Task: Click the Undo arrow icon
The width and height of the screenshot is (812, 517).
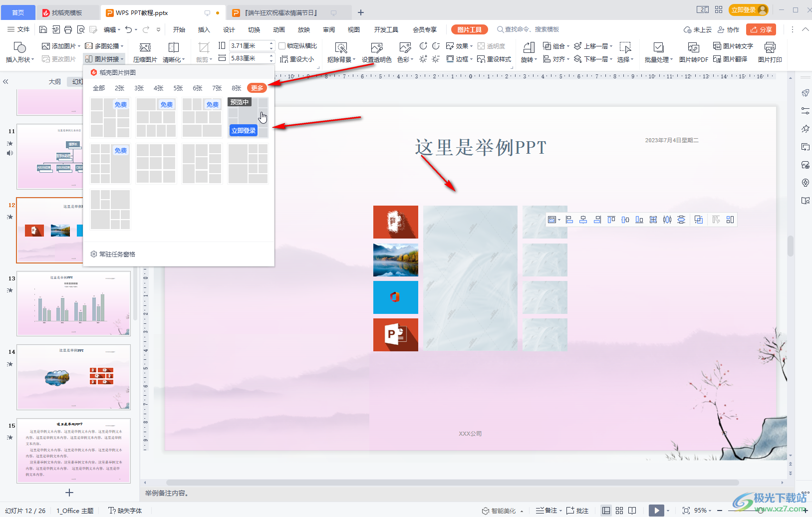Action: pos(129,29)
